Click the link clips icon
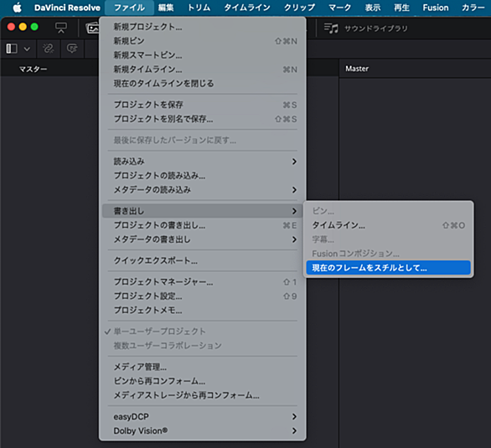The width and height of the screenshot is (491, 448). (49, 49)
